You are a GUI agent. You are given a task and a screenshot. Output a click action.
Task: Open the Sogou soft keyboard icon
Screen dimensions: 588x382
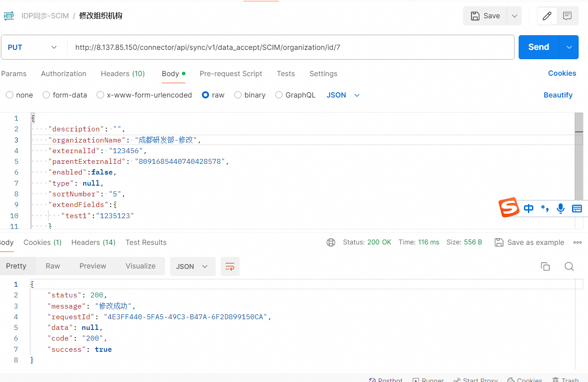(577, 208)
